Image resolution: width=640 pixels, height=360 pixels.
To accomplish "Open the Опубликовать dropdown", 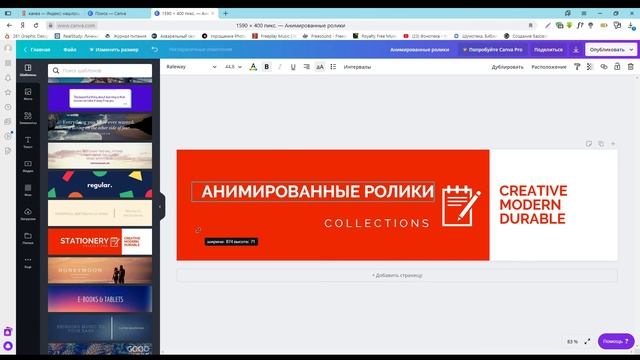I will (x=611, y=49).
